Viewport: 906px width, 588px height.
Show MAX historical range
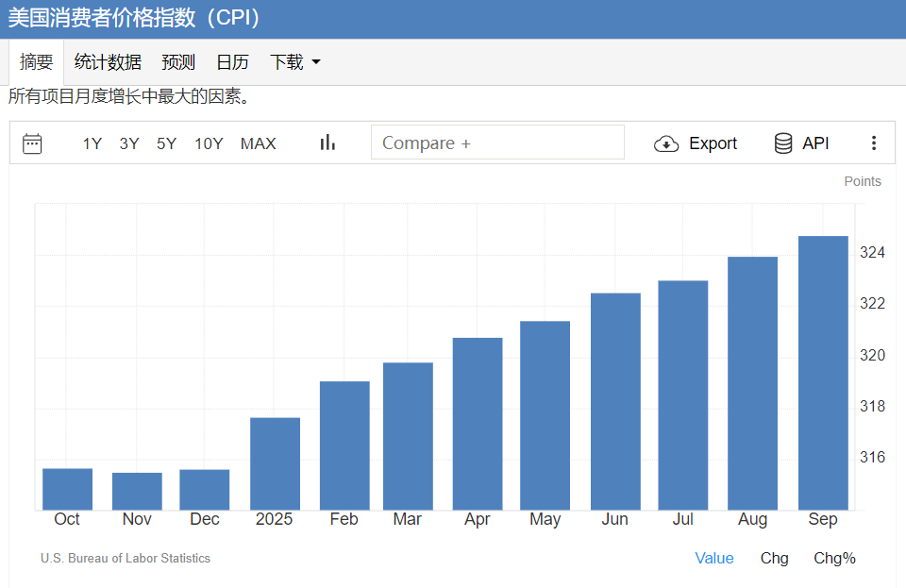coord(258,143)
